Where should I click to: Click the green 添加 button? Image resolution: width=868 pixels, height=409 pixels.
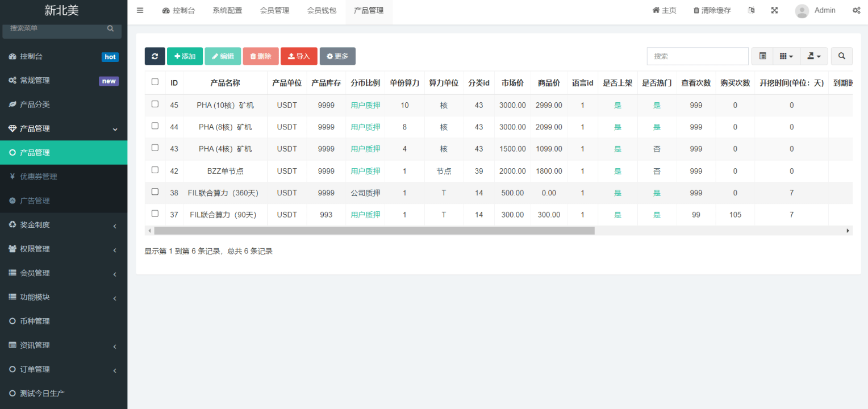click(x=185, y=56)
